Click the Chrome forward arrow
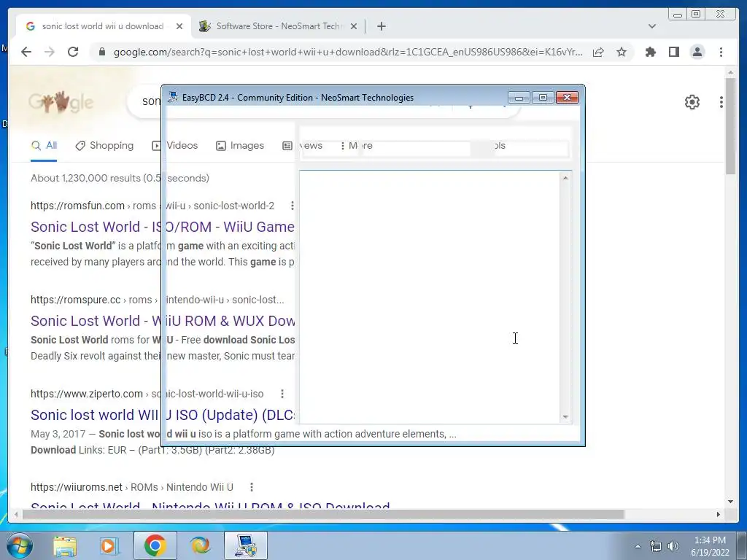Screen dimensions: 747x560 (x=50, y=52)
